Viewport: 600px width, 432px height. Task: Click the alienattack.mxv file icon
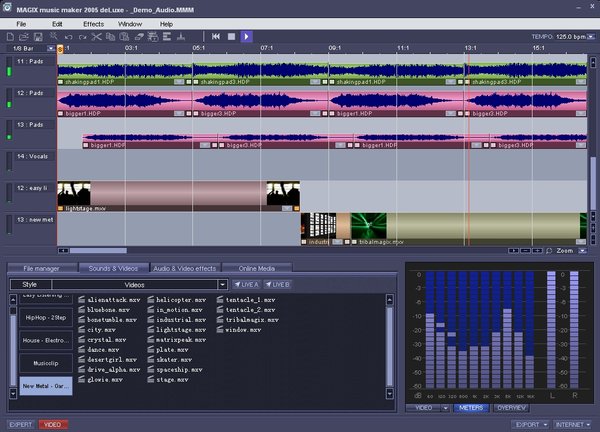82,300
